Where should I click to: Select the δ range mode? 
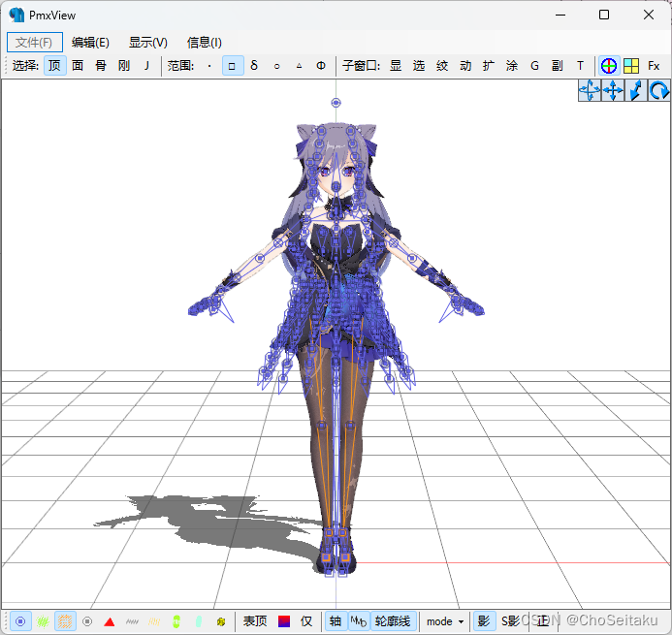[254, 66]
